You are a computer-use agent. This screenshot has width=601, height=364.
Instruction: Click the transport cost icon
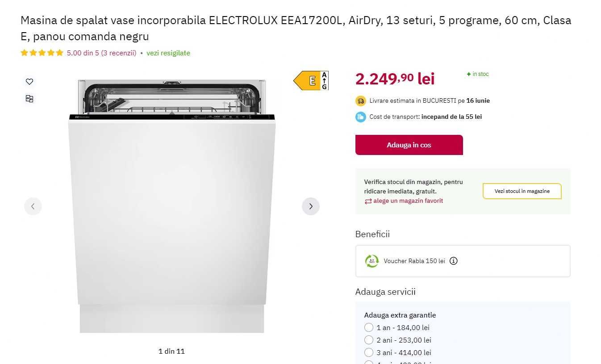pyautogui.click(x=361, y=117)
